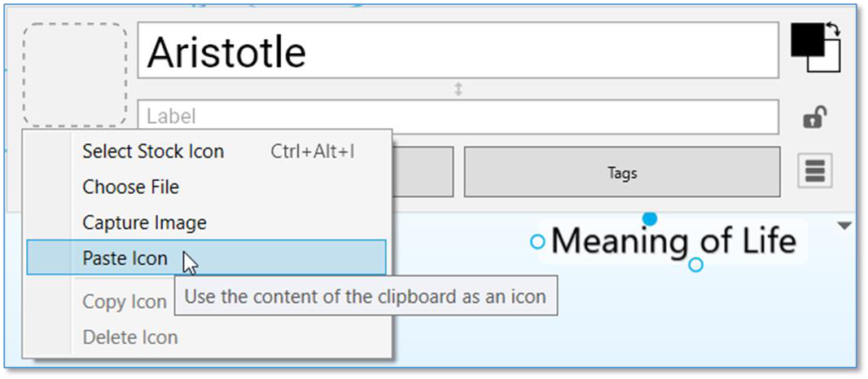The height and width of the screenshot is (379, 868).
Task: Select the Delete Icon menu entry
Action: pyautogui.click(x=129, y=337)
